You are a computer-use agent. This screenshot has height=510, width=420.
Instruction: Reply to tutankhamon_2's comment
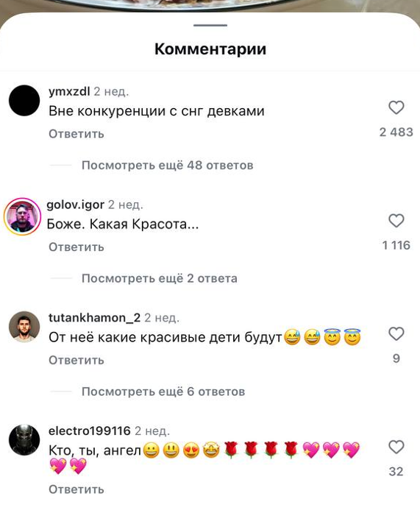click(x=76, y=361)
